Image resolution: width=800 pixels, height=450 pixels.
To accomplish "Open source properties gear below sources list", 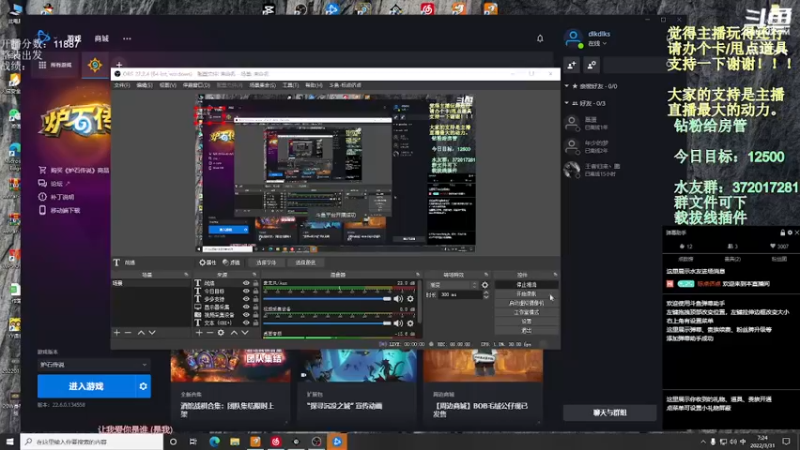I will click(x=221, y=333).
